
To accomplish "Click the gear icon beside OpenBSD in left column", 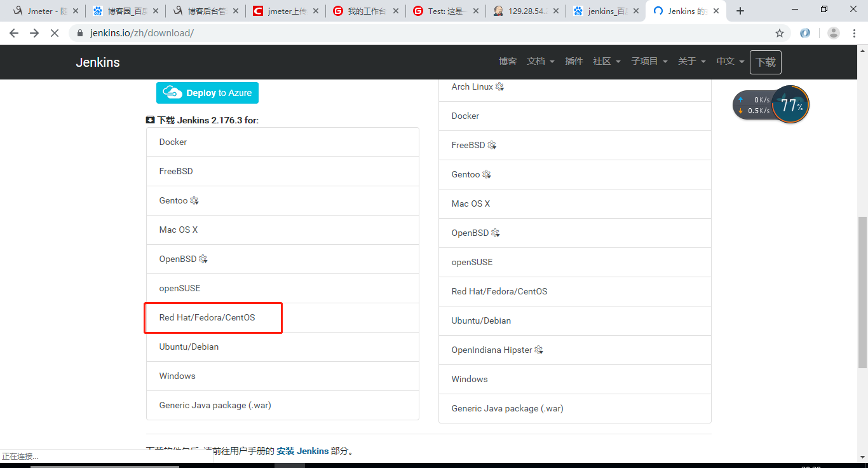I will [x=203, y=259].
